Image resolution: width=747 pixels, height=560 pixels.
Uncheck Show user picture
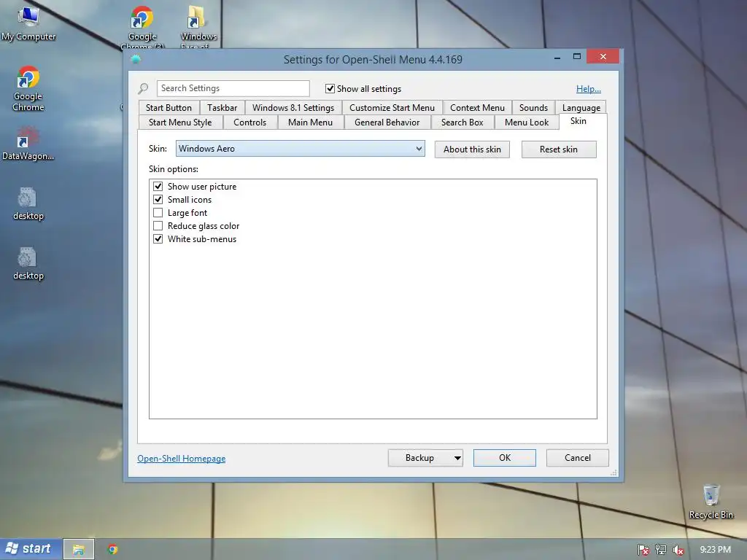[x=158, y=186]
